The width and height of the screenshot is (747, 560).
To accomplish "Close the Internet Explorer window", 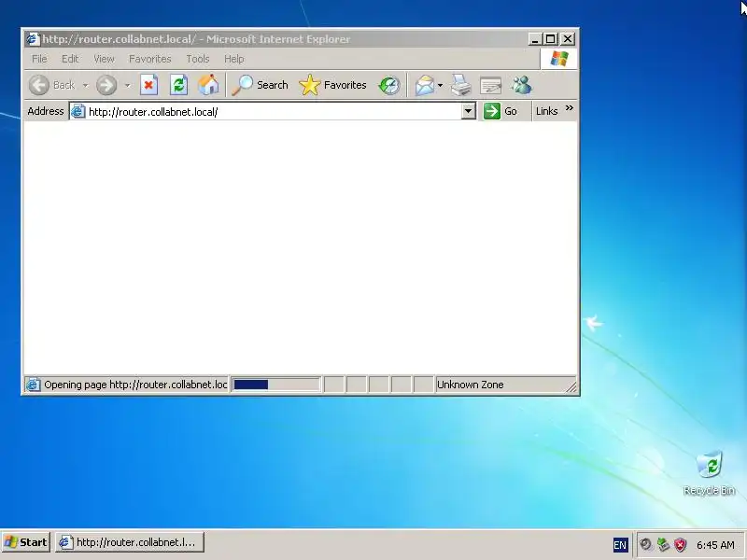I will (x=568, y=39).
